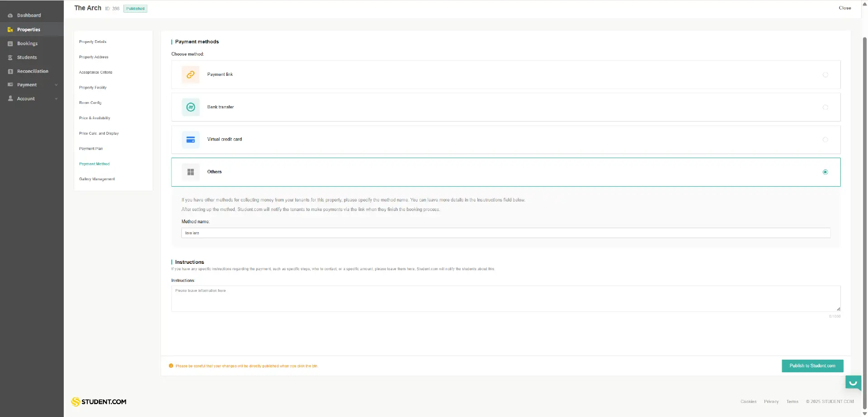The height and width of the screenshot is (417, 868).
Task: Select the Virtual credit card radio button
Action: tap(826, 140)
